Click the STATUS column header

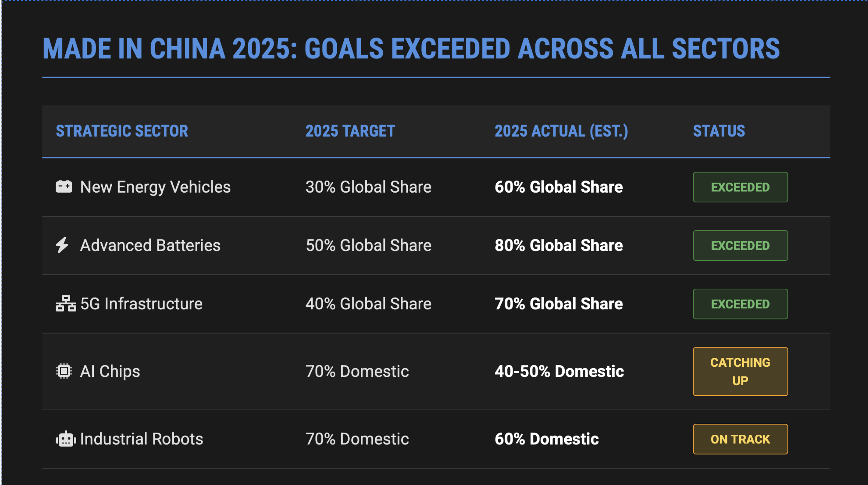pos(719,131)
